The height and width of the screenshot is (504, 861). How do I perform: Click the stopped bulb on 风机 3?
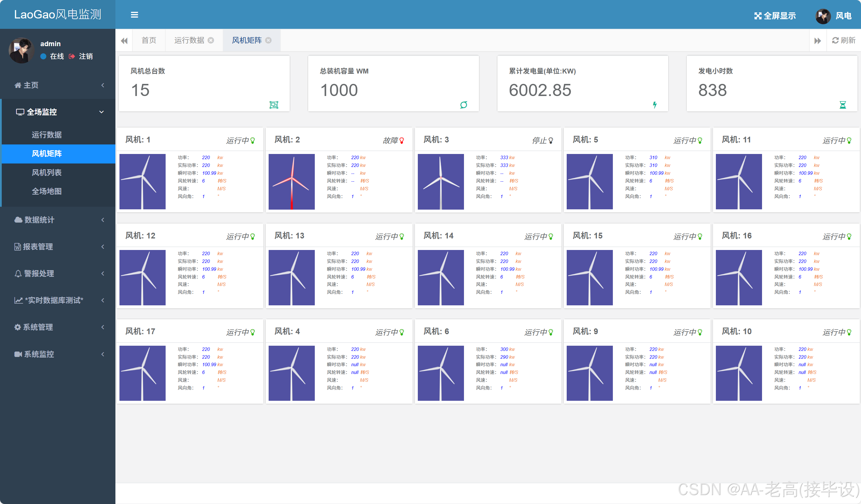[551, 140]
